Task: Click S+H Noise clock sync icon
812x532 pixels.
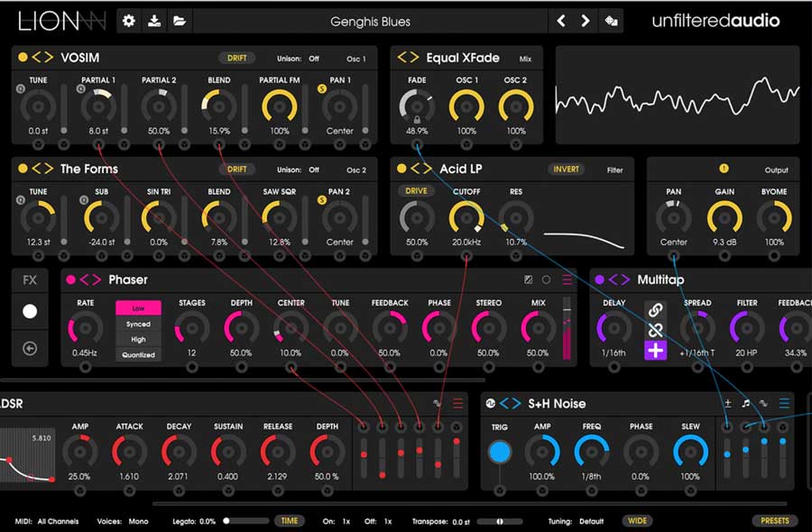Action: click(x=491, y=404)
